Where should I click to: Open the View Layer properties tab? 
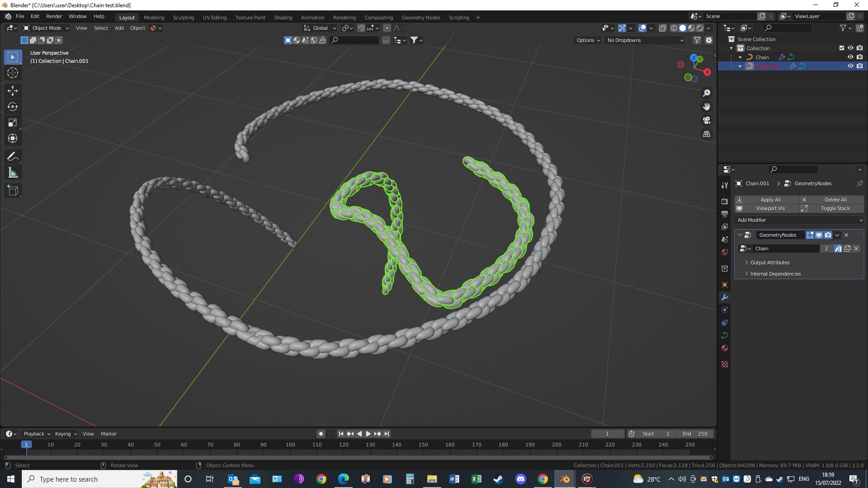(725, 226)
